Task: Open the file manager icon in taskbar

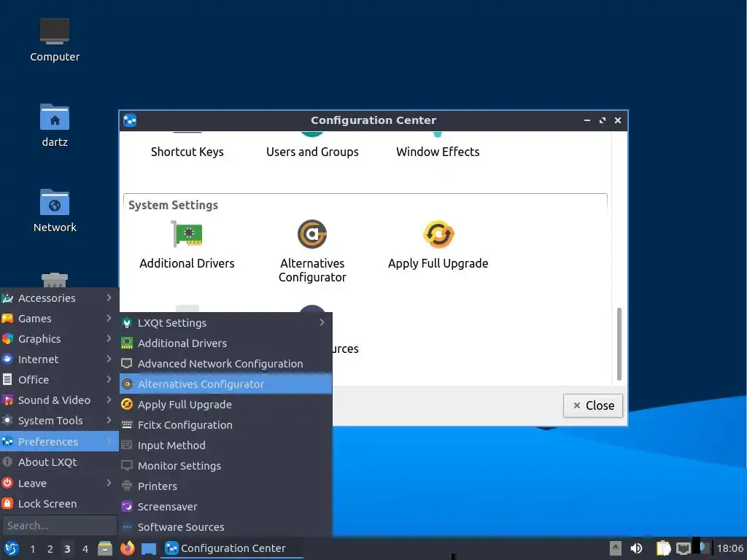Action: coord(105,548)
